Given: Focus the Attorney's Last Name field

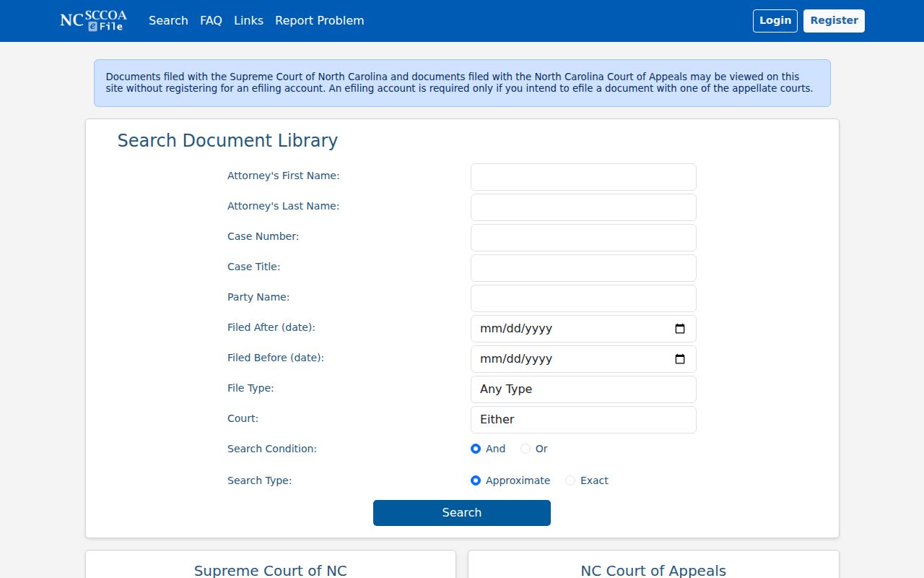Looking at the screenshot, I should point(583,207).
